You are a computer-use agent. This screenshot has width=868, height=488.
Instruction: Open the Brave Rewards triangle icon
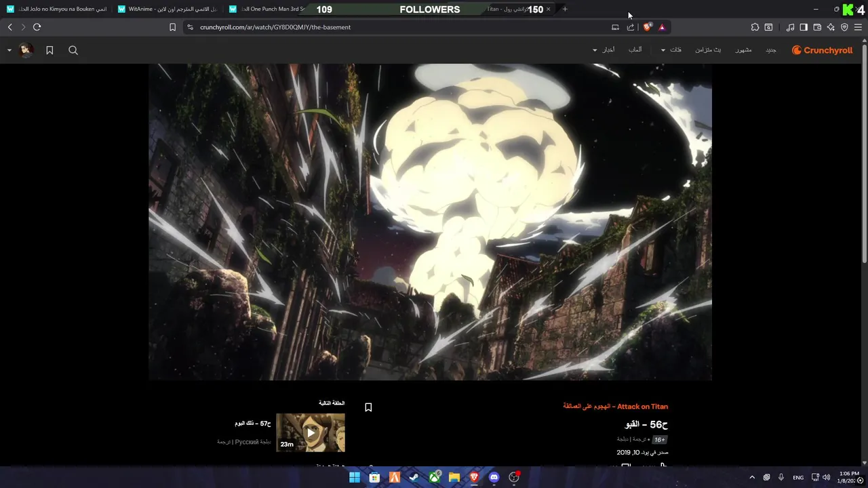pyautogui.click(x=662, y=27)
